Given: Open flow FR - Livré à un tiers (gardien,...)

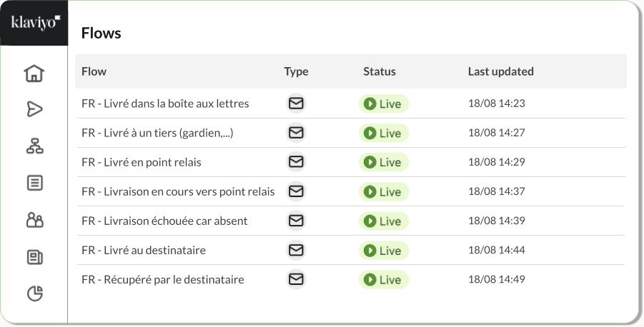Looking at the screenshot, I should (157, 133).
